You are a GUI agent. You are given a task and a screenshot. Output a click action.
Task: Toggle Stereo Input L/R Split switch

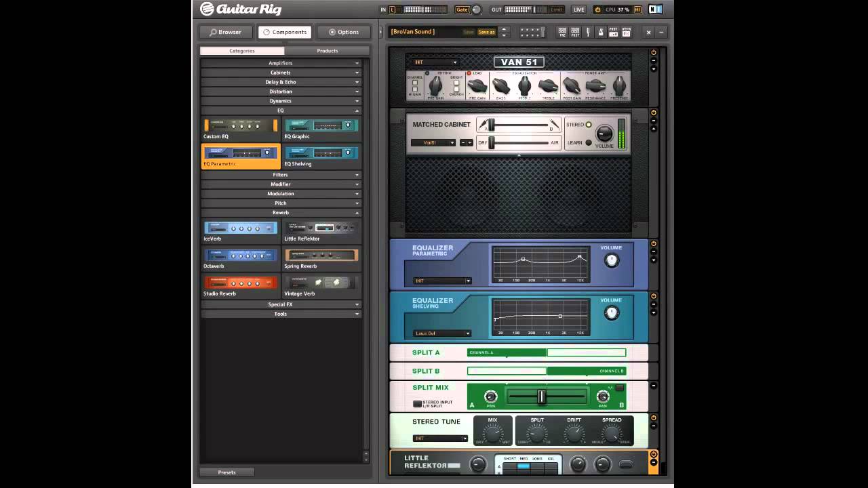[418, 403]
